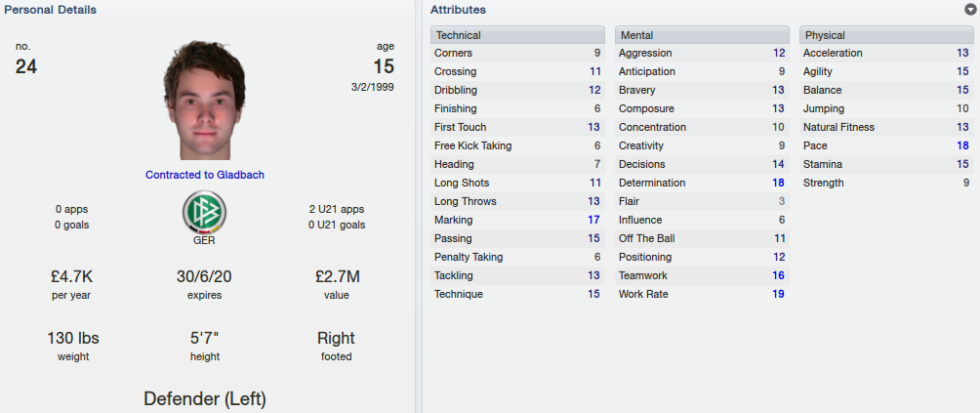Click the GER nationality label
Screen dimensions: 980x413
[x=204, y=240]
